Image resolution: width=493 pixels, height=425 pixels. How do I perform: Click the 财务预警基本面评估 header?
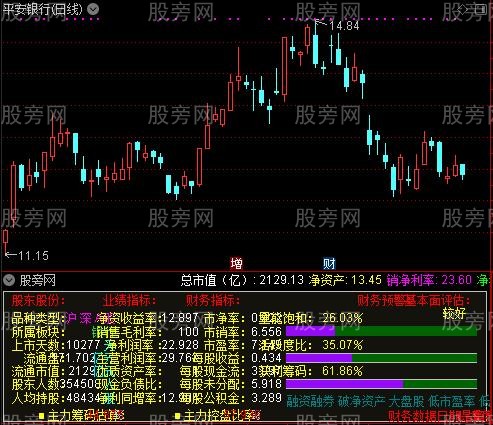[x=414, y=301]
